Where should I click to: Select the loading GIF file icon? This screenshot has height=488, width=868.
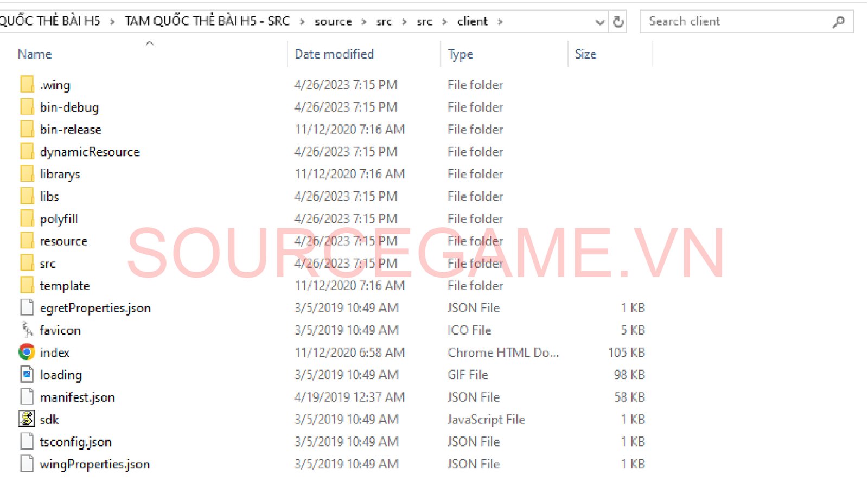27,375
